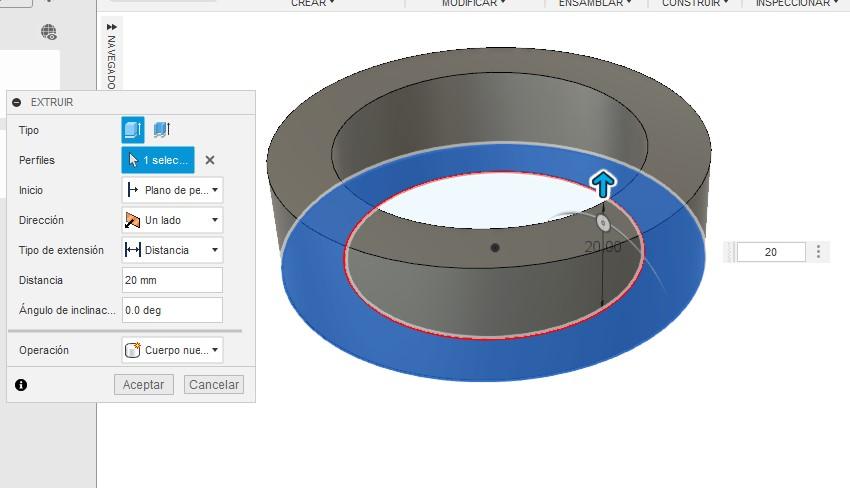The image size is (850, 488).
Task: Click the Aceptar button
Action: click(144, 384)
